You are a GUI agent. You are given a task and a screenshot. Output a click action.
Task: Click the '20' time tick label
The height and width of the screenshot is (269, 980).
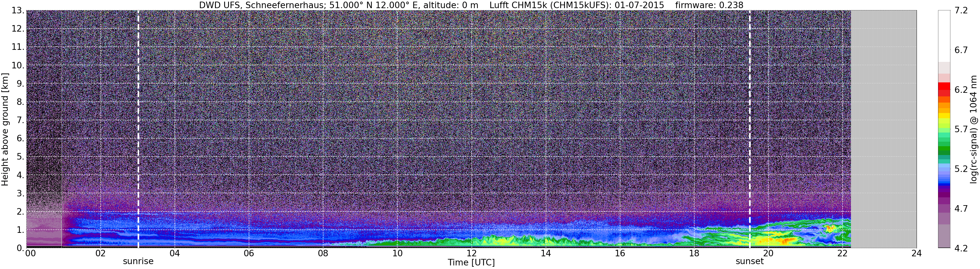768,253
